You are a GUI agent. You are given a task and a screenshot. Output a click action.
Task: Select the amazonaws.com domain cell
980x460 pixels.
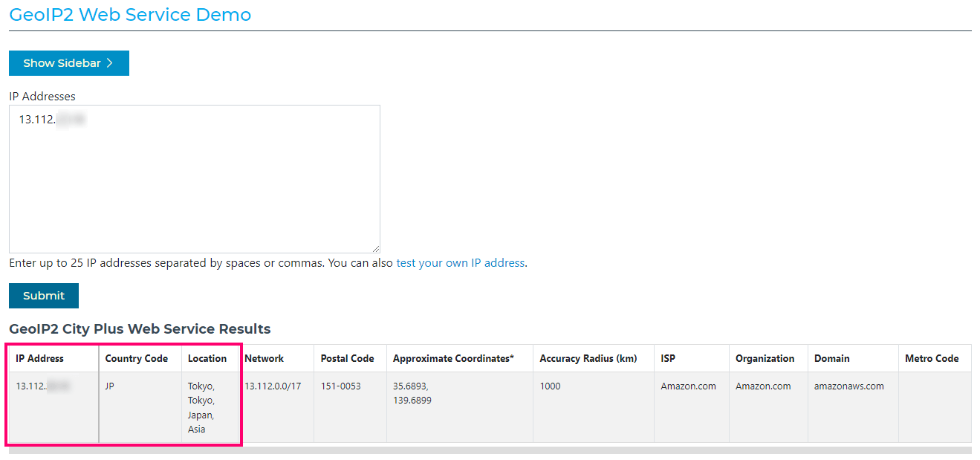click(x=853, y=407)
